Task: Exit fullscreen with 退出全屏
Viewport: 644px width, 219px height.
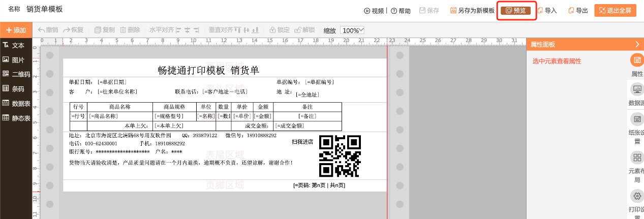Action: click(x=615, y=11)
